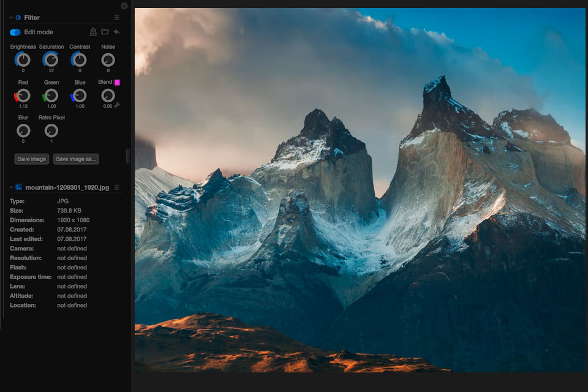Screen dimensions: 588x392
Task: Click the save filter preset icon
Action: [93, 32]
